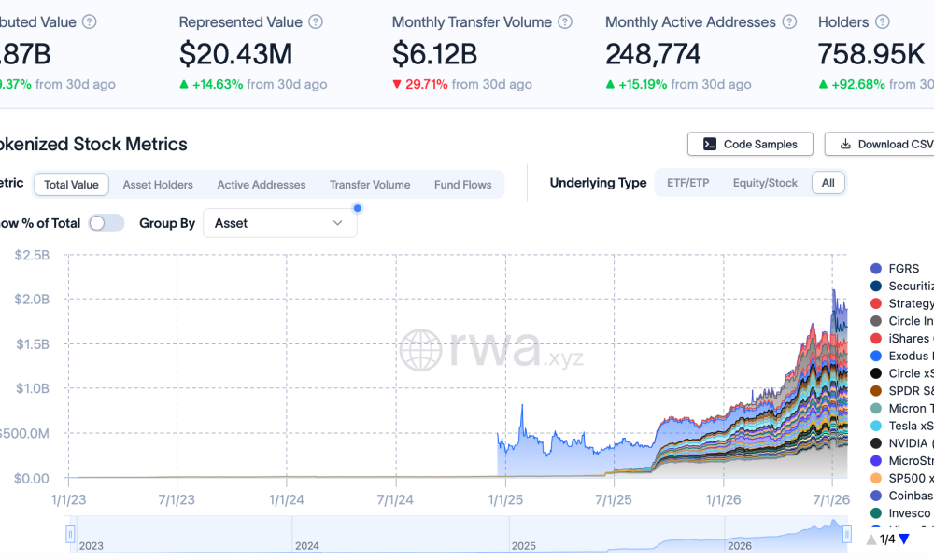
Task: Click the 248,774 active addresses figure
Action: [x=653, y=54]
